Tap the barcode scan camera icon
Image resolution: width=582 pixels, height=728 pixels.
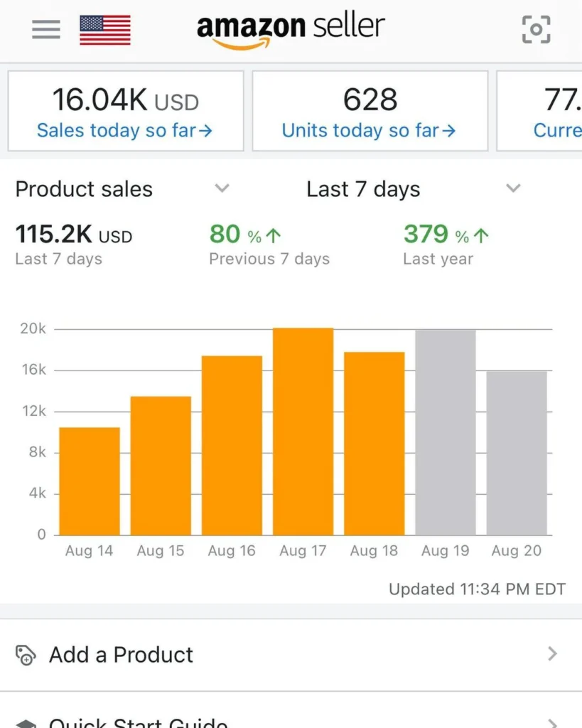pos(536,29)
